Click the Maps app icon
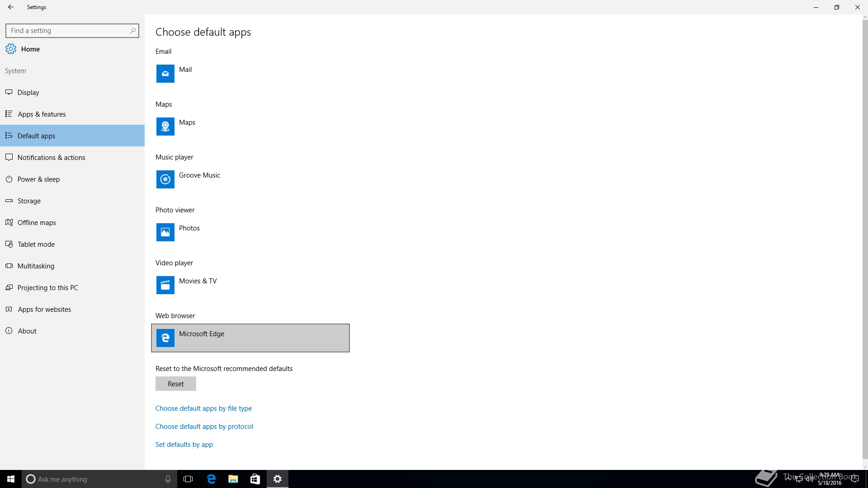 point(165,127)
